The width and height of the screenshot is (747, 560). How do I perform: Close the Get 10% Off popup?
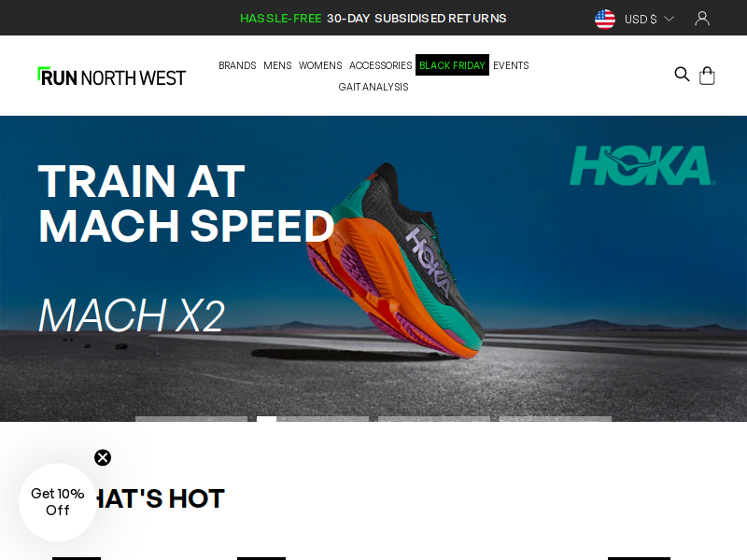103,457
